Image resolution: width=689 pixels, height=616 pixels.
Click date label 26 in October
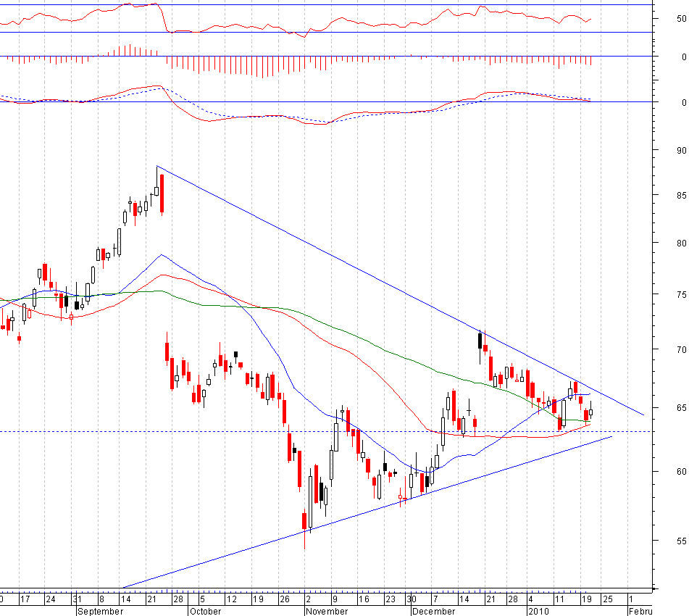tap(285, 599)
